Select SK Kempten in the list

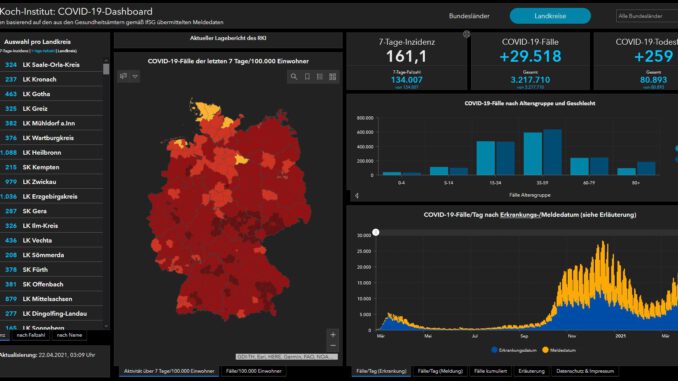pyautogui.click(x=51, y=167)
